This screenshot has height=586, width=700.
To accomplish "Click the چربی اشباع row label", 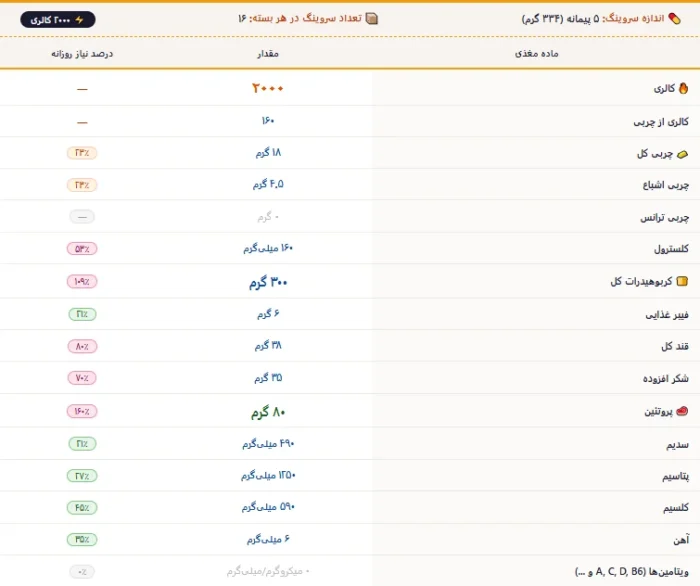I will [x=666, y=185].
